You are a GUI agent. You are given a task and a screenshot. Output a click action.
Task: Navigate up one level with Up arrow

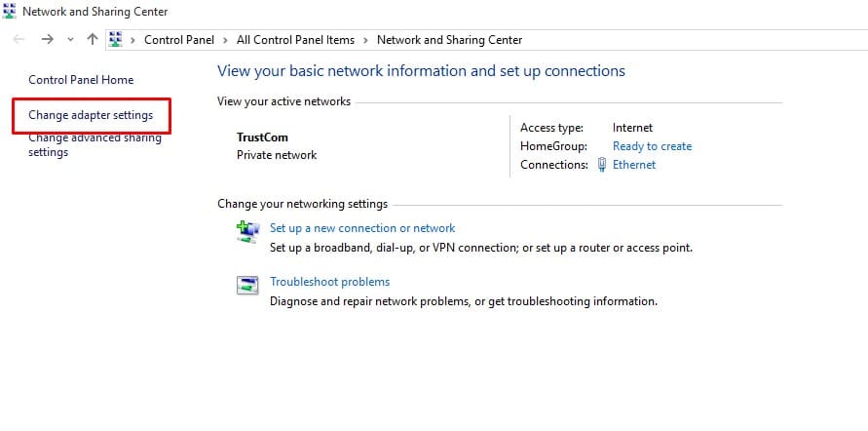[x=93, y=40]
